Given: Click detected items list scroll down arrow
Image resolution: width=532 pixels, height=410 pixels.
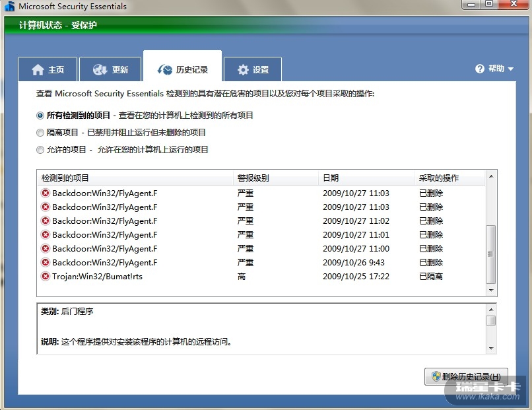Looking at the screenshot, I should click(490, 290).
